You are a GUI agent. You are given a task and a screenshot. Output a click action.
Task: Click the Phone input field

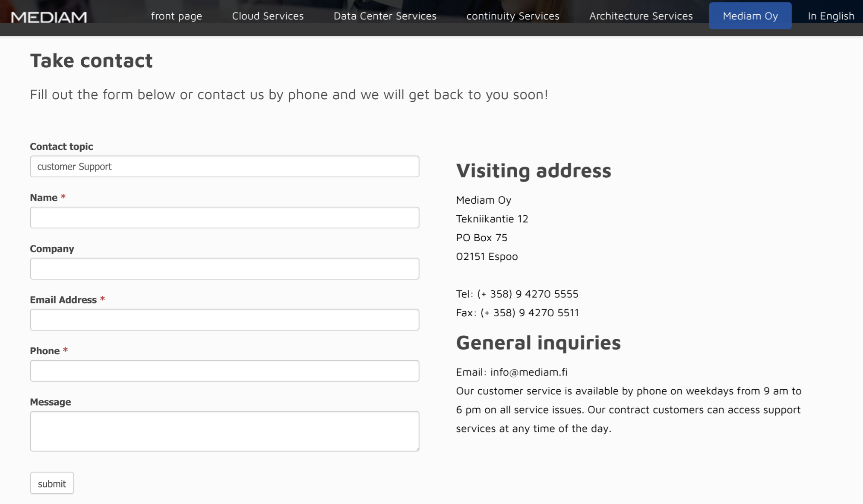pyautogui.click(x=224, y=371)
